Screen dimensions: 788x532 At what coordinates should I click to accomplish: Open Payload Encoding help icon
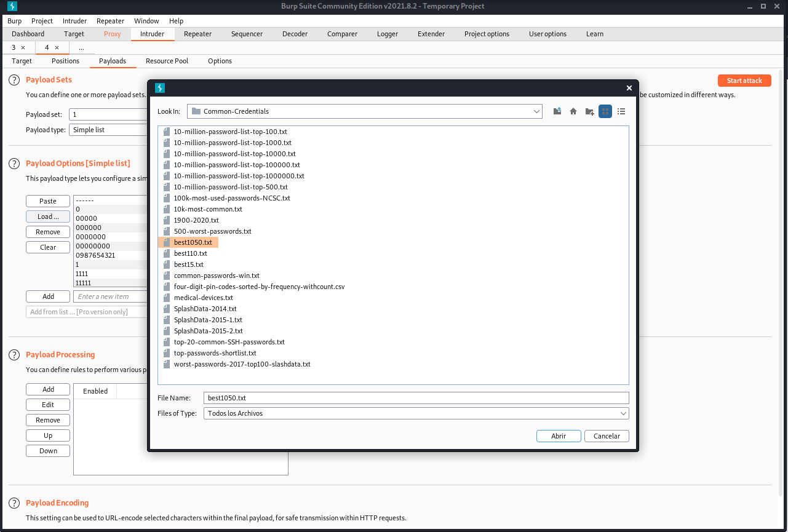[14, 503]
